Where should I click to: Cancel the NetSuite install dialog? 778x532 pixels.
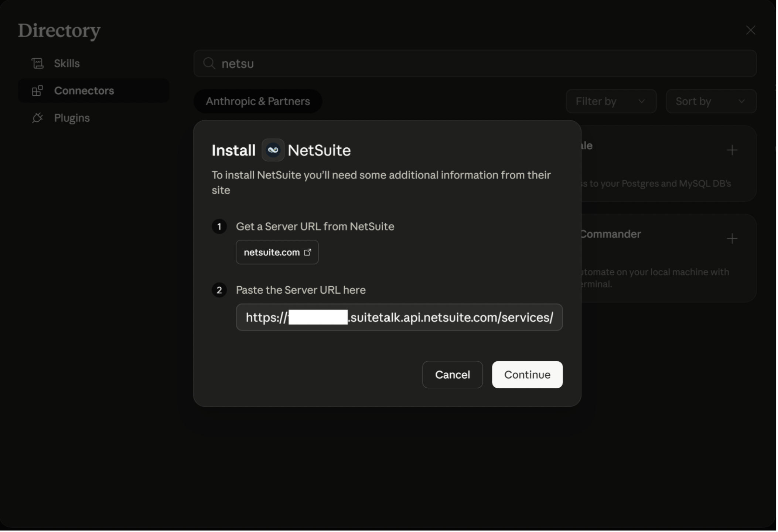click(453, 375)
